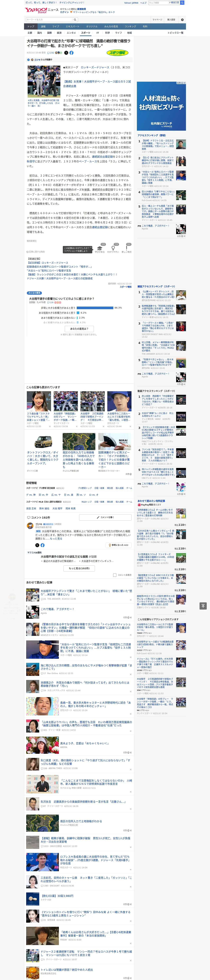This screenshot has width=210, height=980.
Task: Click the 86.3% poll result bar
Action: pyautogui.click(x=95, y=308)
